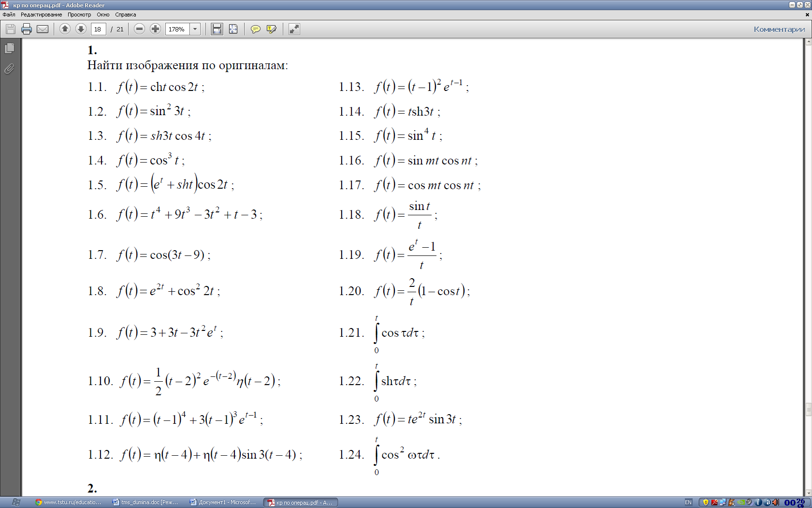Click the EN language indicator in tray
Image resolution: width=812 pixels, height=508 pixels.
pyautogui.click(x=688, y=502)
